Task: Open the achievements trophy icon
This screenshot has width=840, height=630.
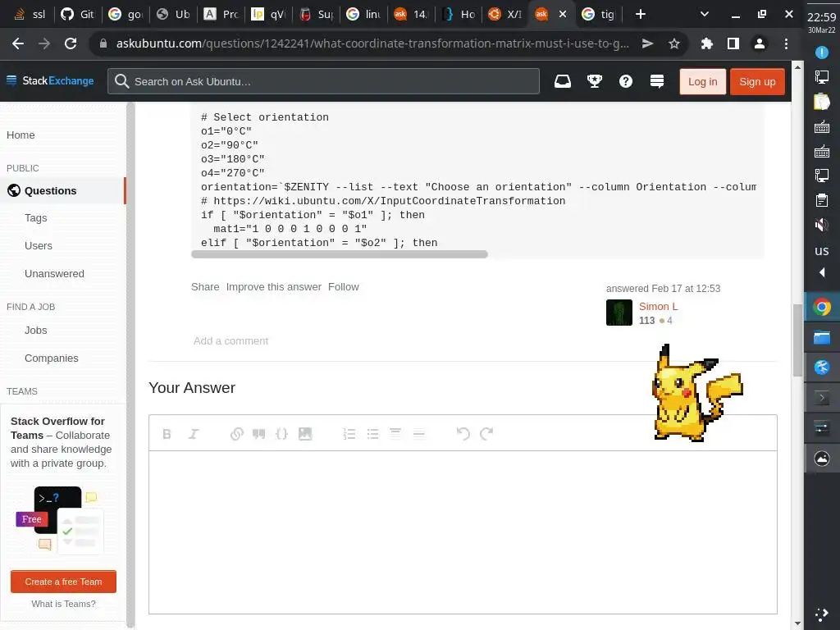Action: [x=595, y=81]
